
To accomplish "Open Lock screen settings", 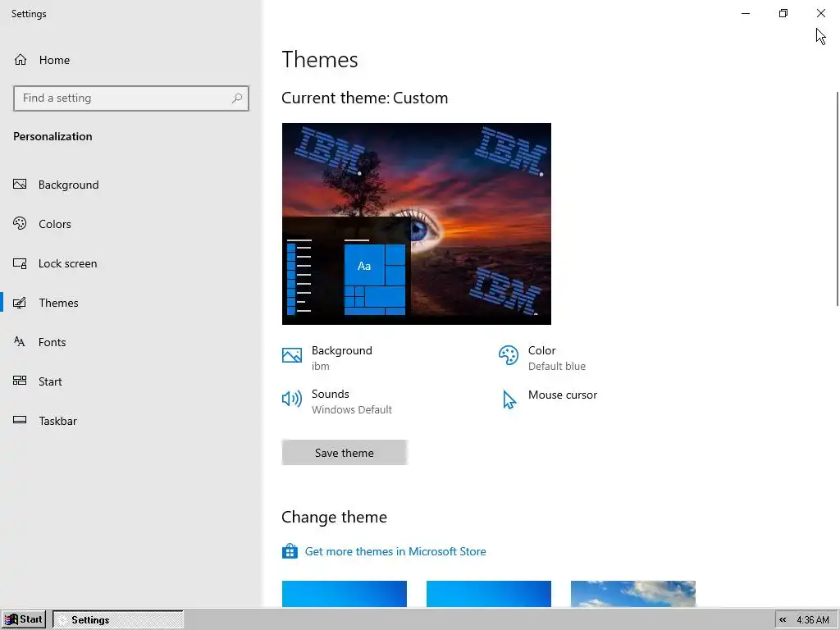I will (x=130, y=263).
